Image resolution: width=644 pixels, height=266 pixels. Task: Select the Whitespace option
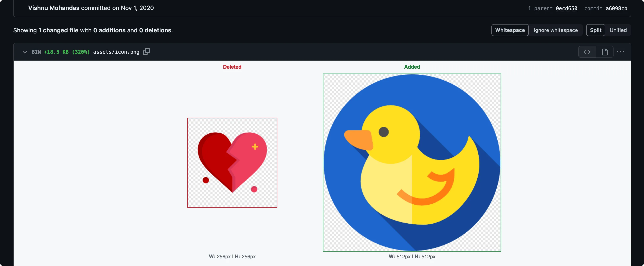pos(510,30)
